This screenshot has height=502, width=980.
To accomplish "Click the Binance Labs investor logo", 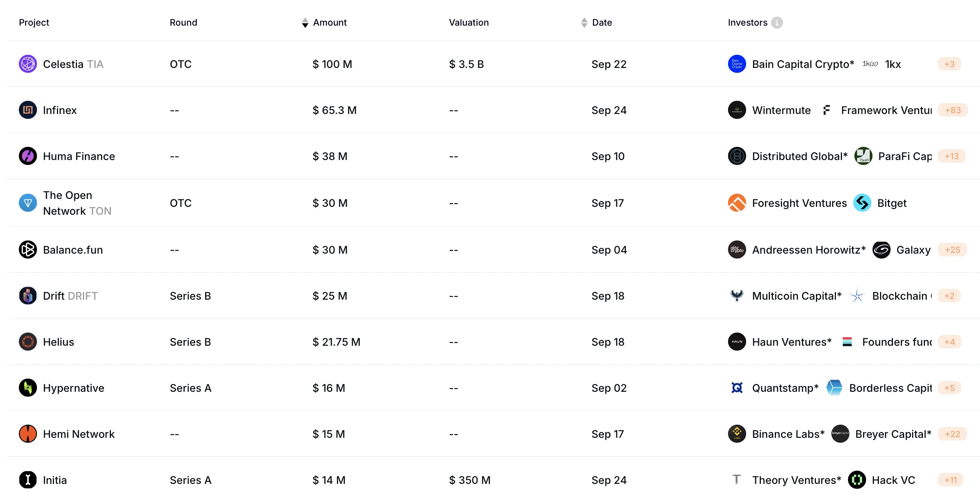I will point(737,434).
